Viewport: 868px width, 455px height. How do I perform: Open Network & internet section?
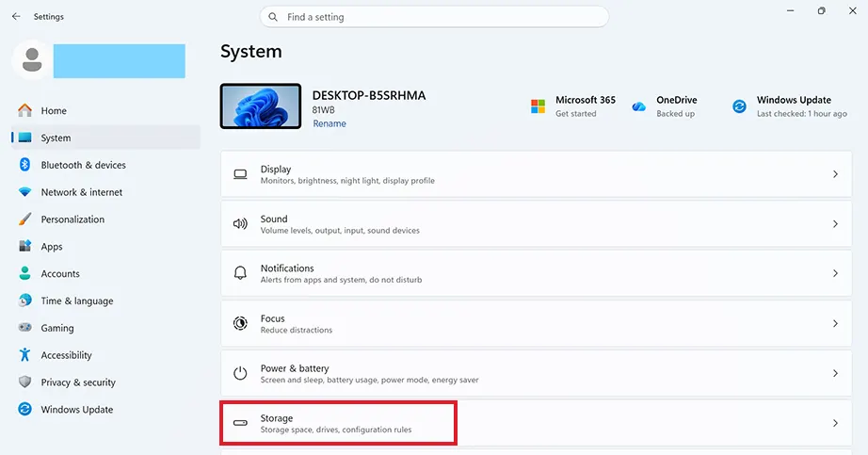[105, 192]
